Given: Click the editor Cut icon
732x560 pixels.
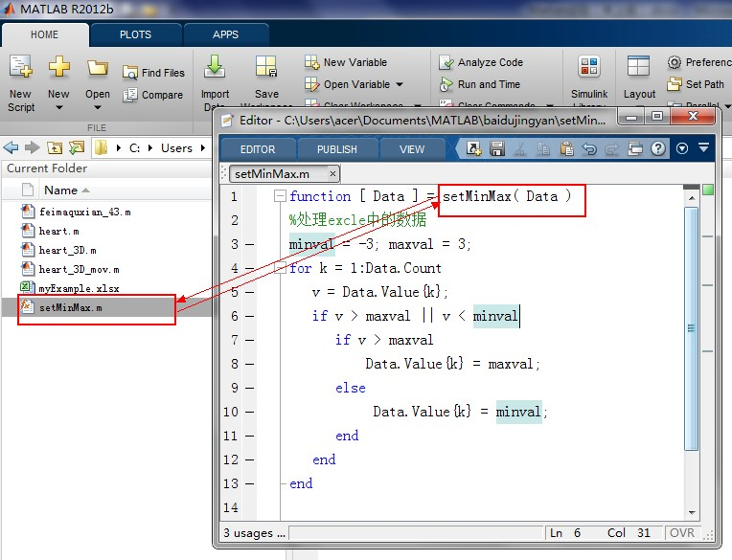Looking at the screenshot, I should click(x=519, y=148).
